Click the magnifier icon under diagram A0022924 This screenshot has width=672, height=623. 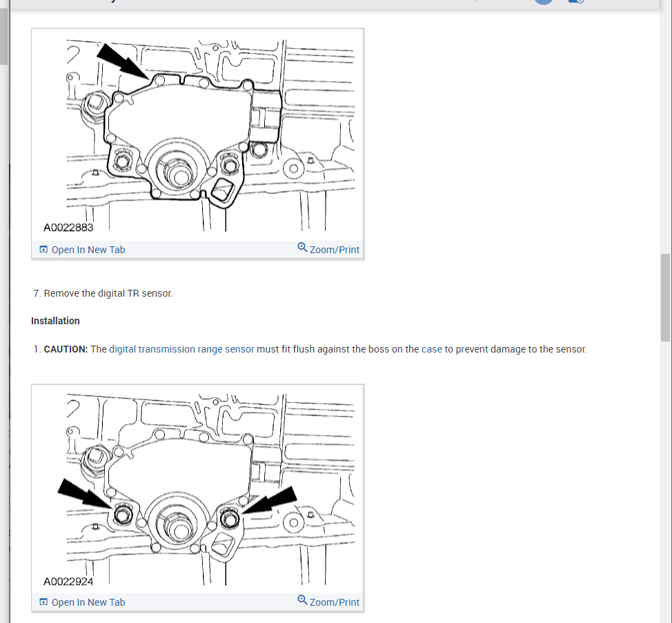[302, 600]
